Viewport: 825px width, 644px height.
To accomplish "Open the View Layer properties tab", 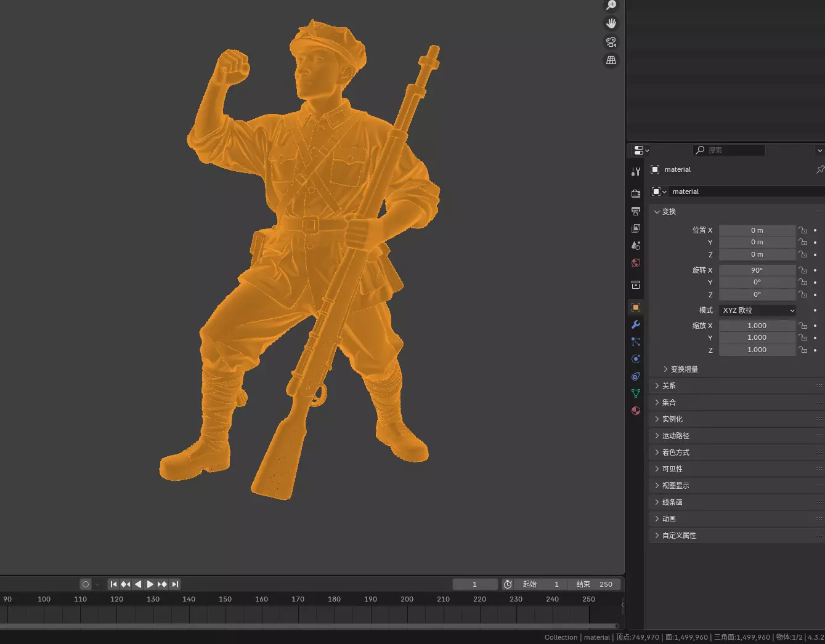I will tap(636, 228).
